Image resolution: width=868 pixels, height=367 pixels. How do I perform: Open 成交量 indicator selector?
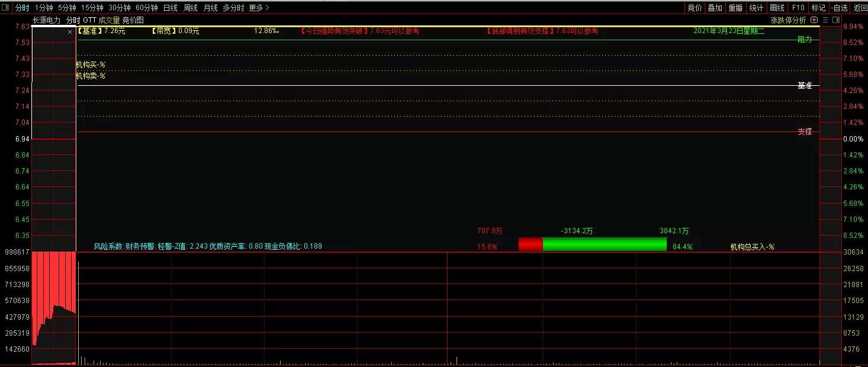pyautogui.click(x=109, y=20)
